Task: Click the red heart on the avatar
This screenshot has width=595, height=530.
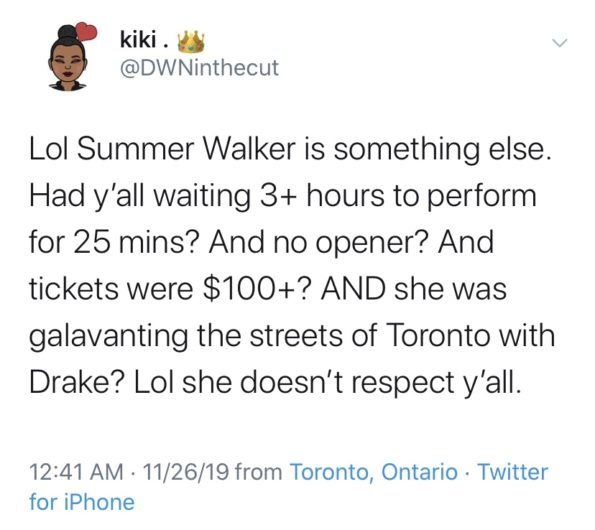Action: click(86, 31)
